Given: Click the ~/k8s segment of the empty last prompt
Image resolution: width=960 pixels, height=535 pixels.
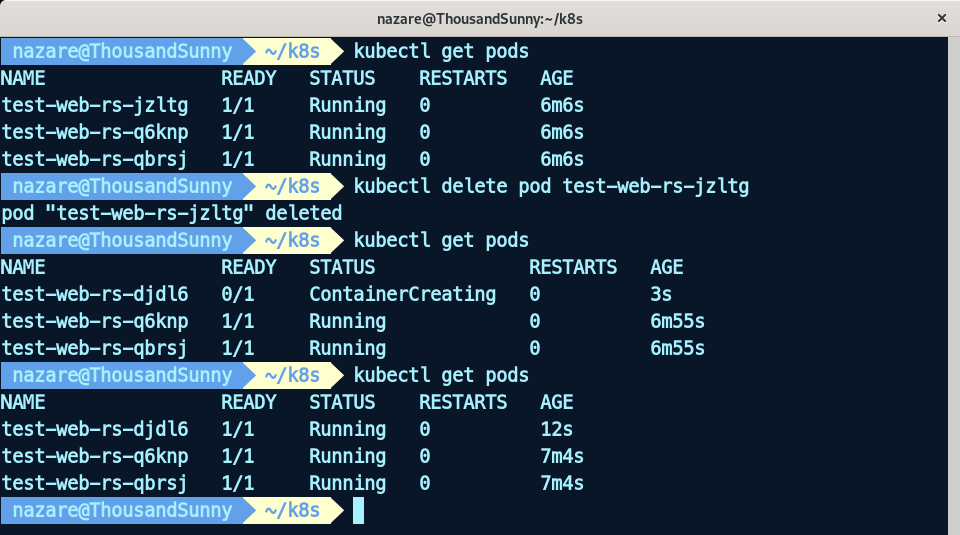Looking at the screenshot, I should [292, 510].
